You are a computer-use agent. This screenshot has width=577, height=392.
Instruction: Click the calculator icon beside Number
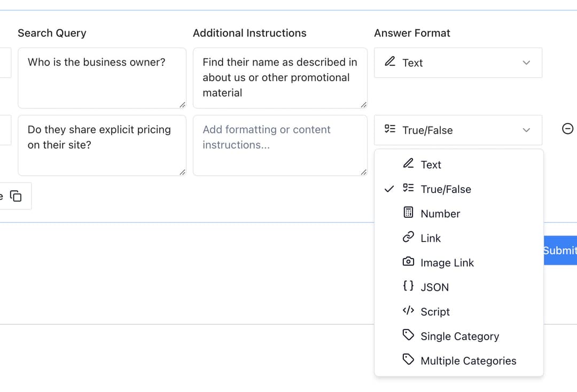408,213
